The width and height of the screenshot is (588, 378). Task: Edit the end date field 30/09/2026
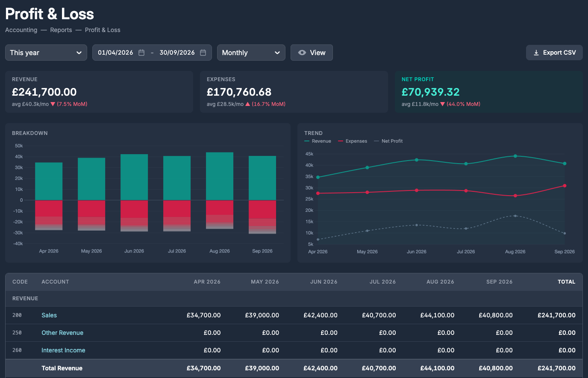click(x=177, y=53)
